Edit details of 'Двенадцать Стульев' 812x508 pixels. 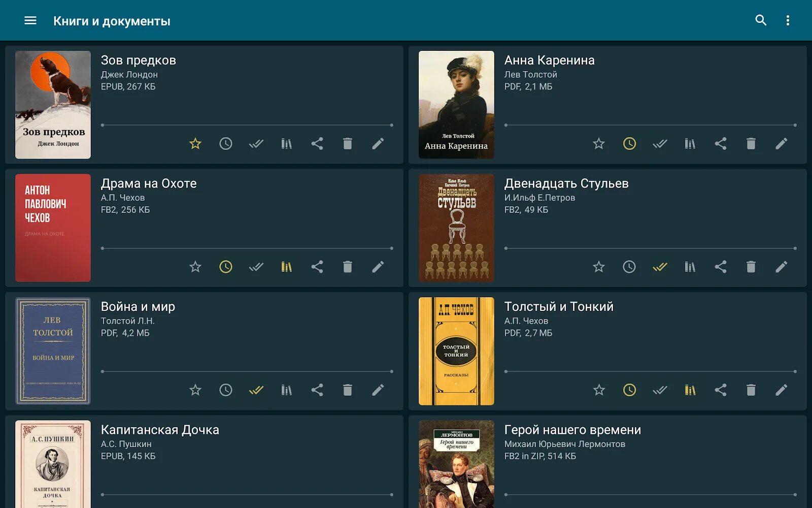pyautogui.click(x=782, y=267)
